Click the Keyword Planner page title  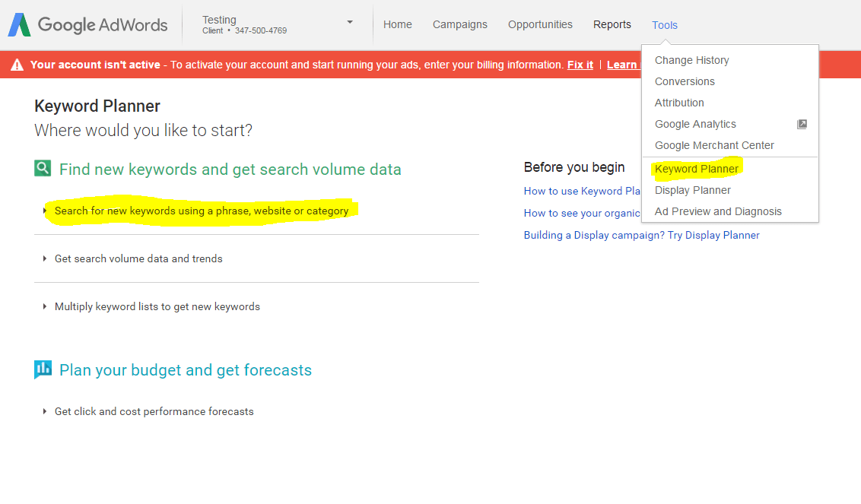coord(97,106)
